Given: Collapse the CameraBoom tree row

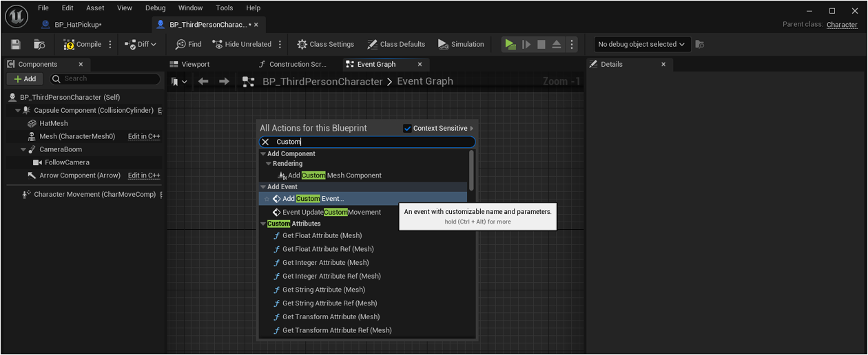Looking at the screenshot, I should pos(23,149).
